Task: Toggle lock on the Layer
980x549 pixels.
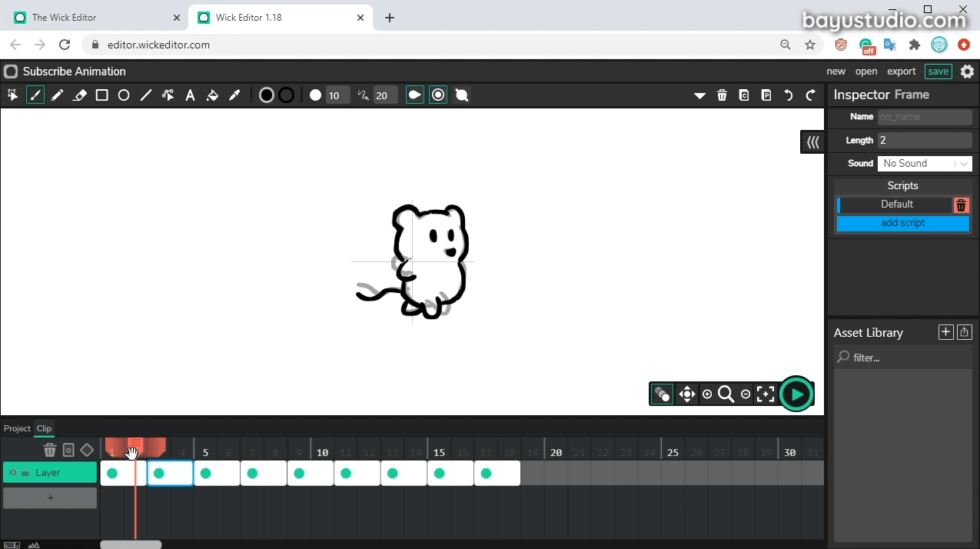Action: pyautogui.click(x=25, y=473)
